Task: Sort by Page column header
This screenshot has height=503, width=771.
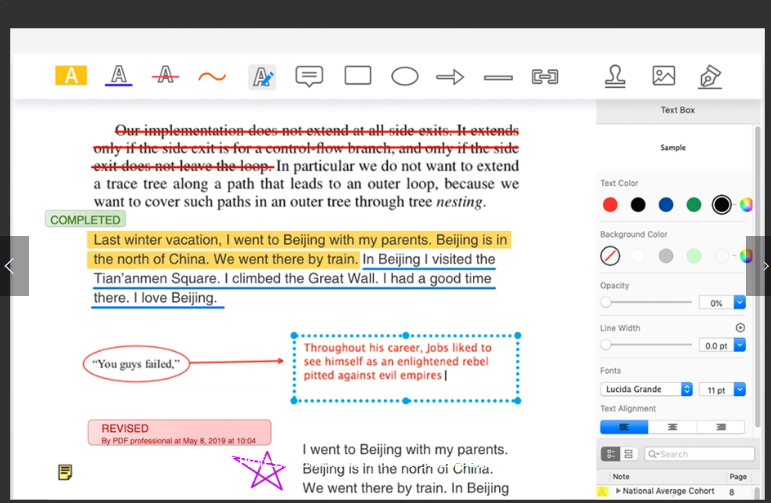Action: 738,476
